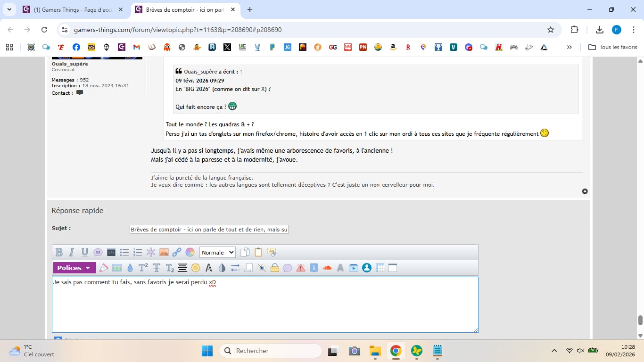Viewport: 644px width, 362px height.
Task: Open the Chrome extensions puzzle menu
Action: tap(574, 30)
